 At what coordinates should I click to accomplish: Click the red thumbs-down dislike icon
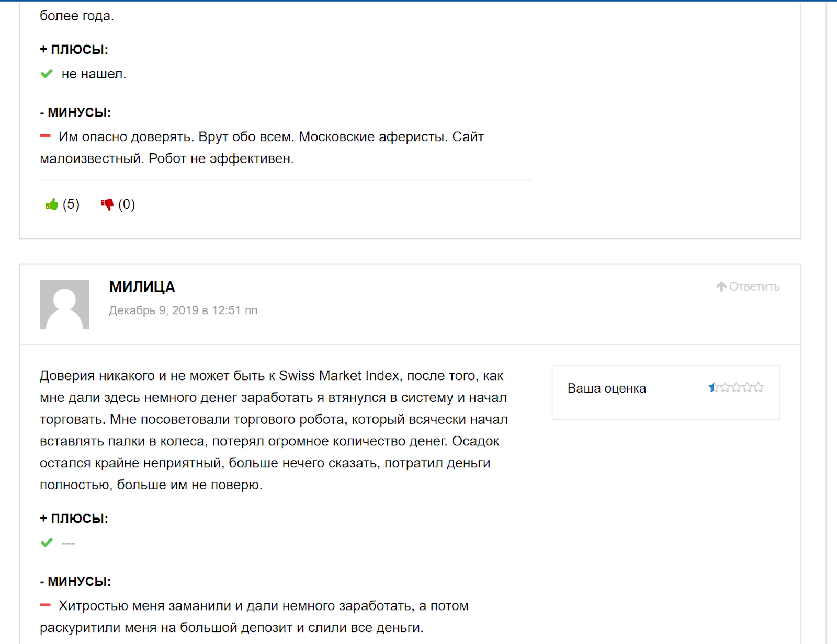[x=107, y=204]
